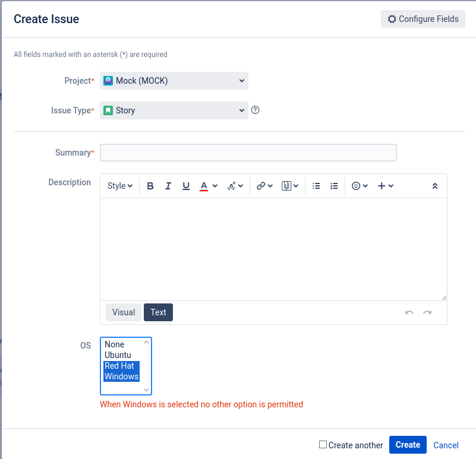Toggle underline formatting in Description toolbar

pos(186,186)
